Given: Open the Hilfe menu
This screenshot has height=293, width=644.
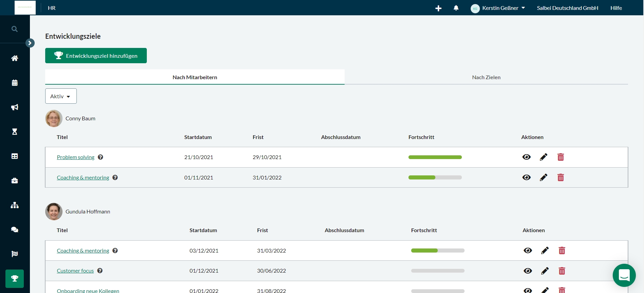Looking at the screenshot, I should [616, 8].
